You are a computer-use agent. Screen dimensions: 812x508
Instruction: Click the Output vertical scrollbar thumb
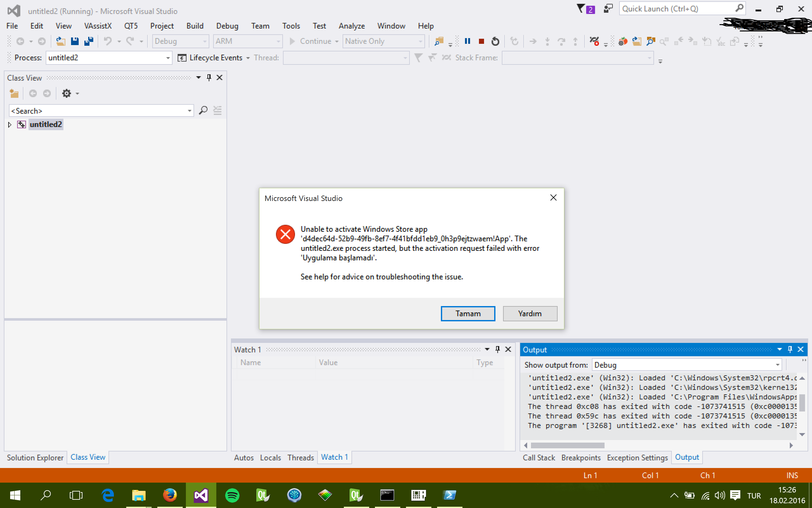(x=802, y=403)
